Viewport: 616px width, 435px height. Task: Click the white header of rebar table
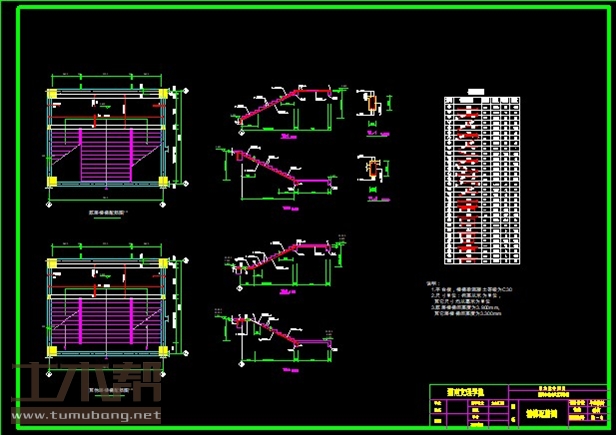tap(482, 100)
